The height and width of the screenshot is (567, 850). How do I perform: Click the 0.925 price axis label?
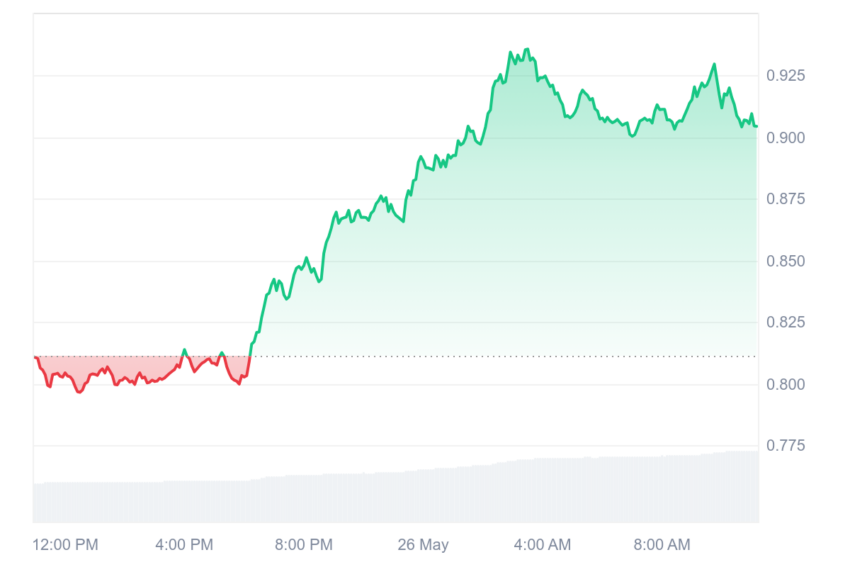click(785, 75)
